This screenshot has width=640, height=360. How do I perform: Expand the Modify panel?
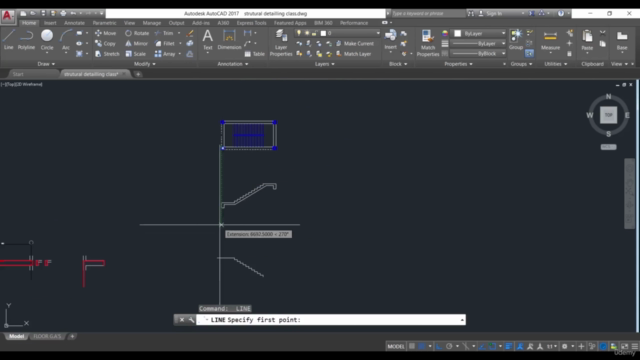click(x=144, y=64)
